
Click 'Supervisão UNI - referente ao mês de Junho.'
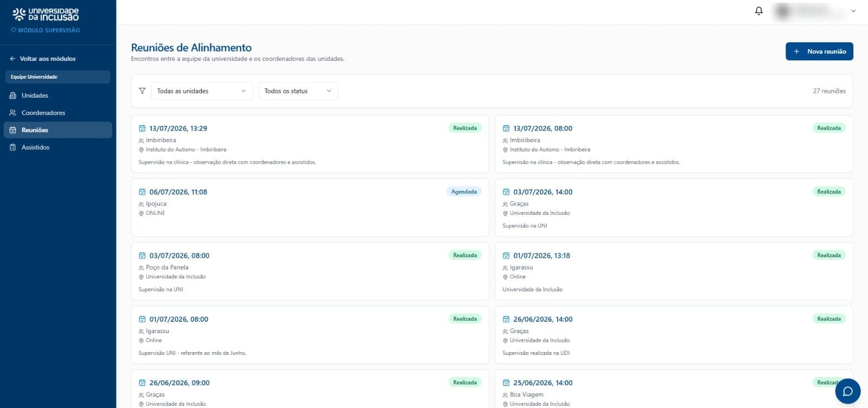[192, 353]
